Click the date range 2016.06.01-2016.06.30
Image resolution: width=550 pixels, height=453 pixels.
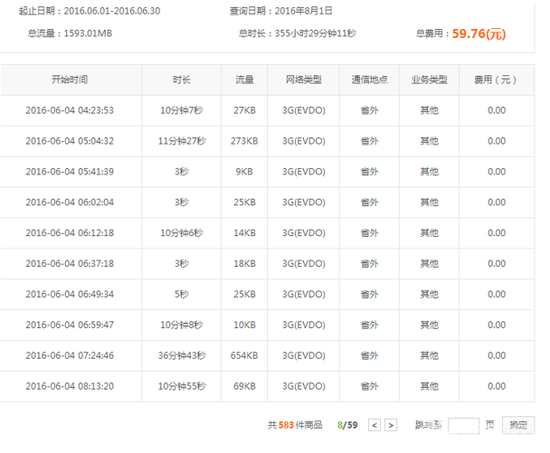pyautogui.click(x=112, y=11)
